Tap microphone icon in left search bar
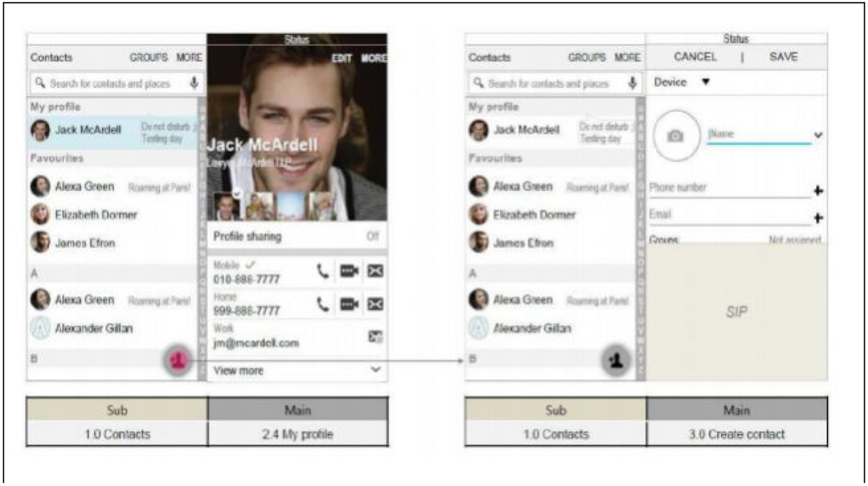The height and width of the screenshot is (486, 868). point(194,83)
